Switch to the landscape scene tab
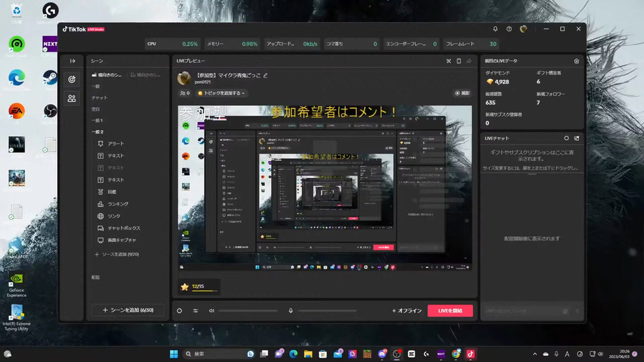Viewport: 644px width, 362px height. 107,74
